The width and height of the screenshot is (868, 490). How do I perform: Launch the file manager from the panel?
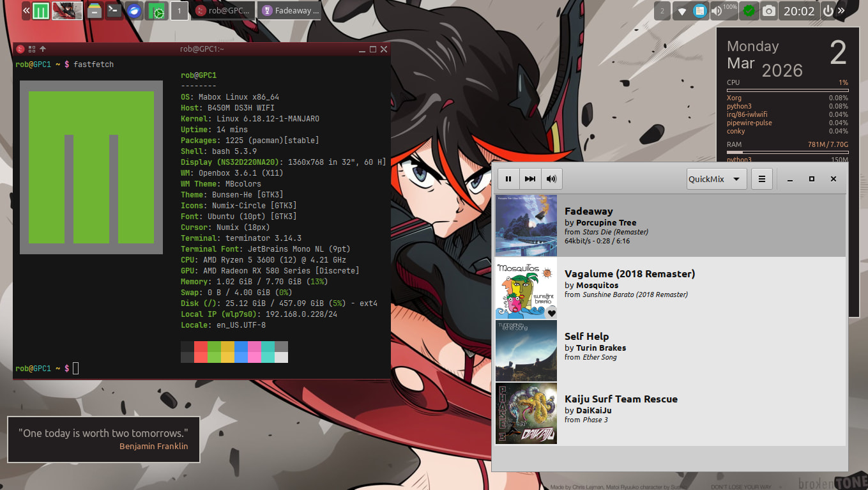tap(95, 11)
